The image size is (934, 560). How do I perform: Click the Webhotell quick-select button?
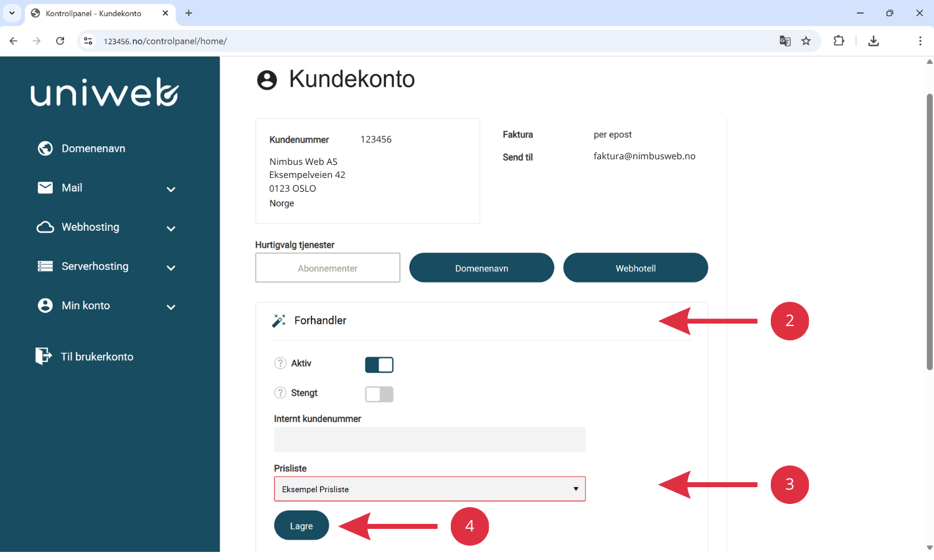[636, 268]
